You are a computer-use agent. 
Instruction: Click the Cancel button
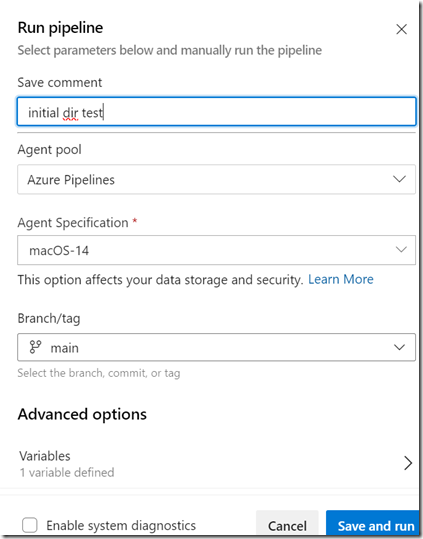click(287, 525)
